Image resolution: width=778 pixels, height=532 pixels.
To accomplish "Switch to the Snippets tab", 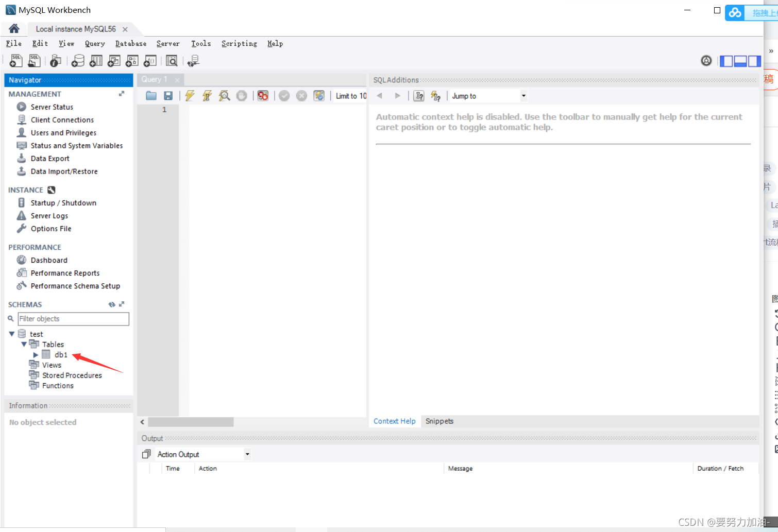I will (x=439, y=421).
